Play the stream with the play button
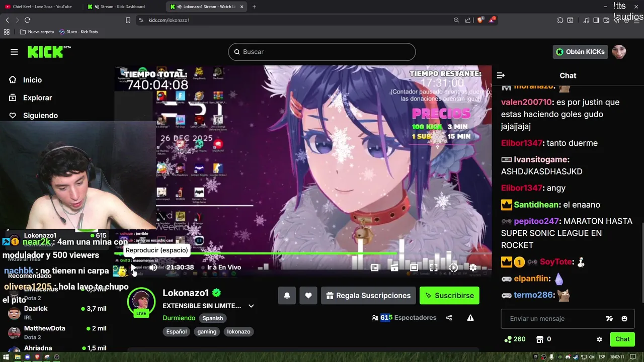 (x=134, y=267)
